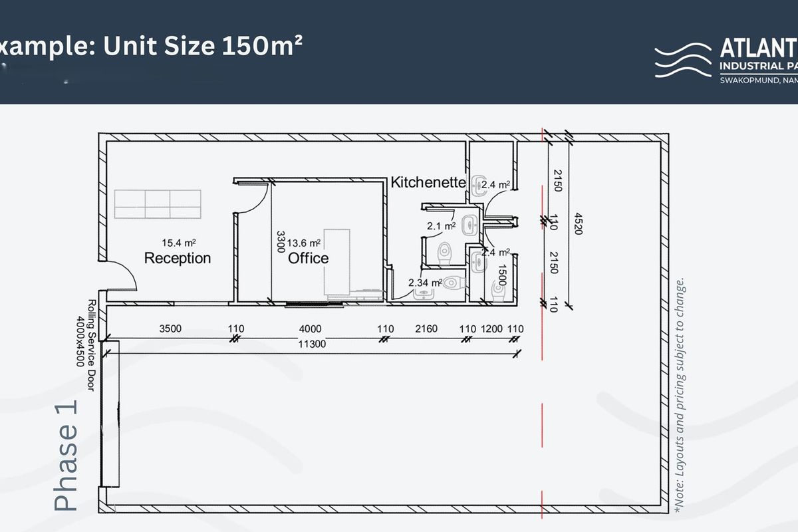Click the toilet symbol in the 2.1 m² room
798x532 pixels.
point(445,251)
